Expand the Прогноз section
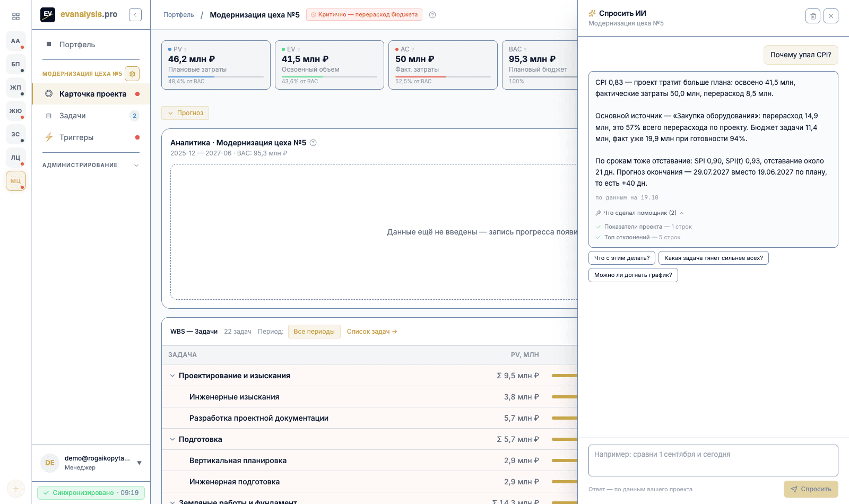The width and height of the screenshot is (849, 504). (x=185, y=113)
